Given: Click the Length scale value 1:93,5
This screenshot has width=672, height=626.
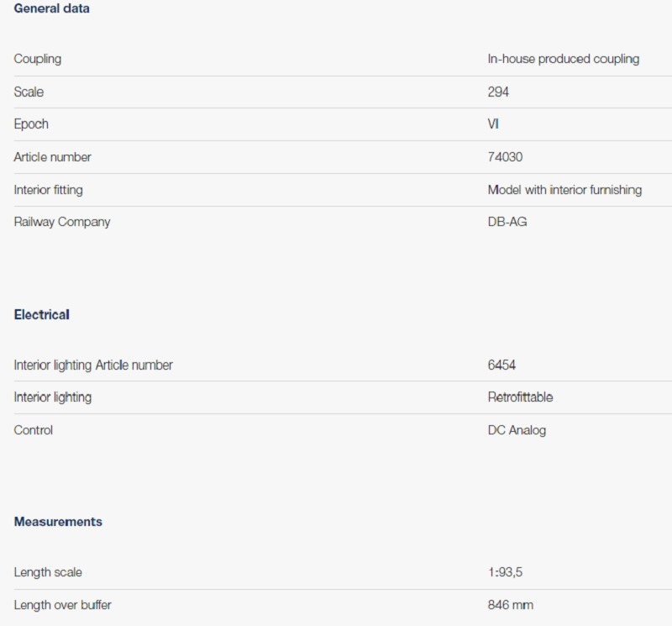Looking at the screenshot, I should tap(507, 572).
